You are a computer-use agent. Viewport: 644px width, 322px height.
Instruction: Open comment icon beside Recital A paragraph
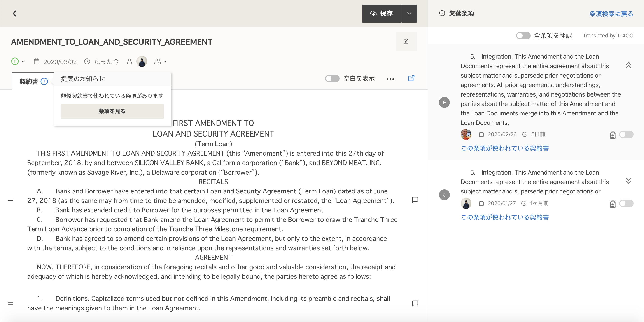[x=415, y=199]
